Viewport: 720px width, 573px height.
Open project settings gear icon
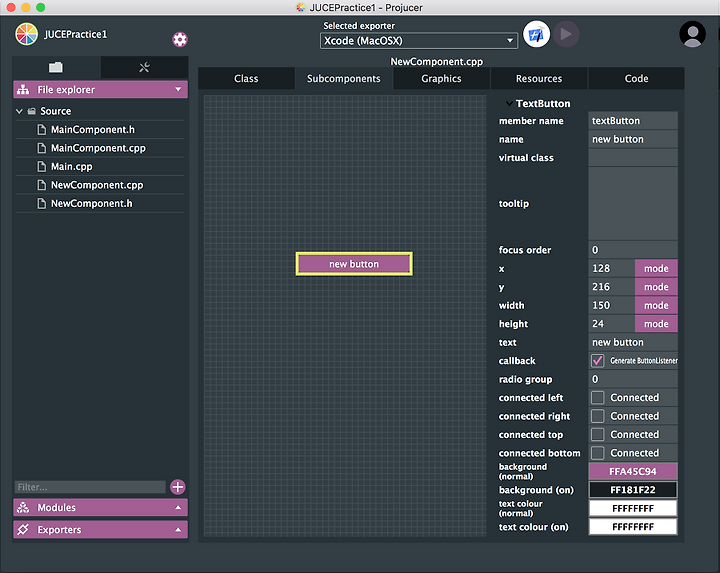[180, 39]
